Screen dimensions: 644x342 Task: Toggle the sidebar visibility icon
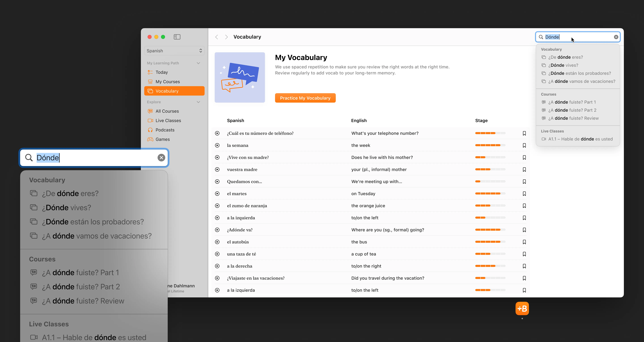[x=177, y=37]
